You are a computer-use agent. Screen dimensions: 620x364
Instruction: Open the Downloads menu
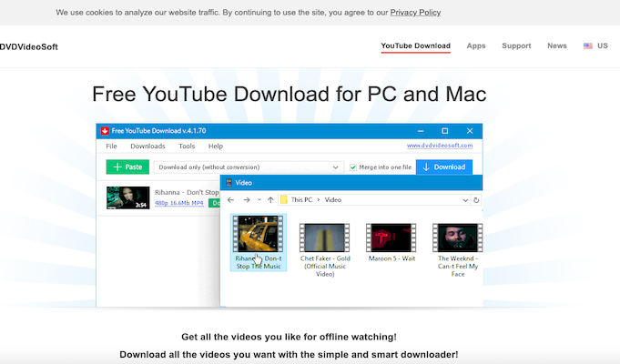pyautogui.click(x=147, y=147)
